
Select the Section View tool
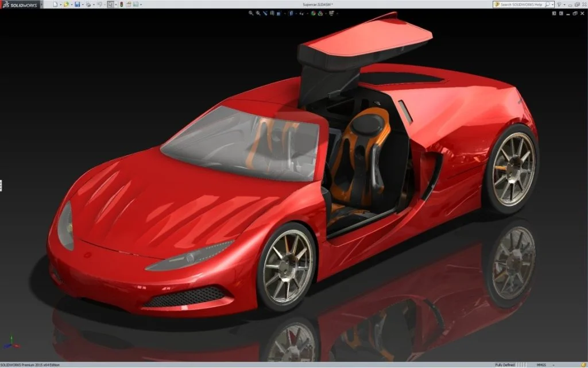(x=272, y=13)
